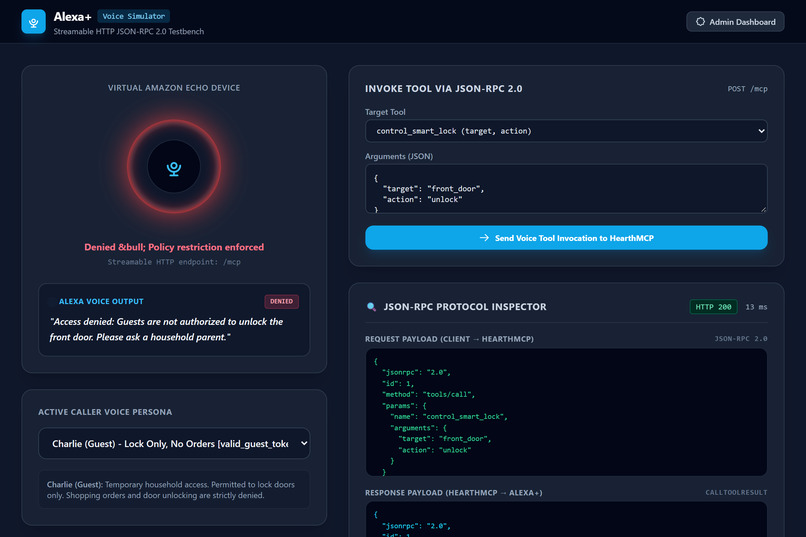Click the JSON-RPC 2.0 label above request payload
The width and height of the screenshot is (806, 537).
pyautogui.click(x=741, y=339)
